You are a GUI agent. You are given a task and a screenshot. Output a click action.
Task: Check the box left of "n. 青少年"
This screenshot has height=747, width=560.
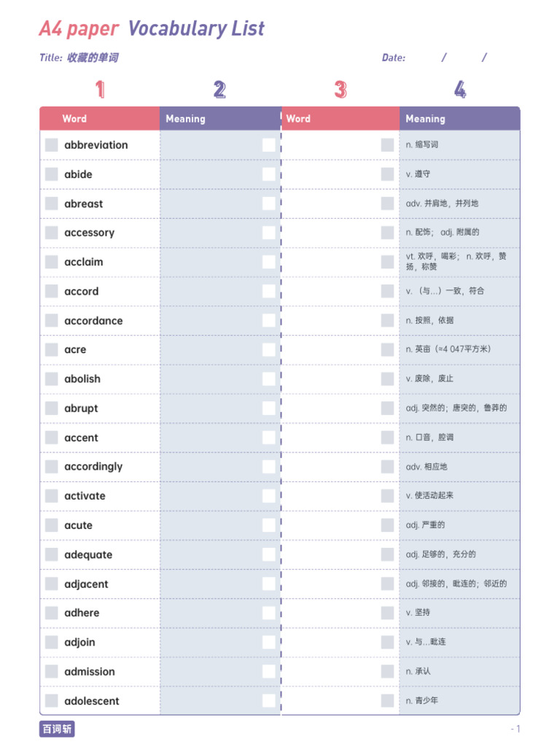[387, 701]
